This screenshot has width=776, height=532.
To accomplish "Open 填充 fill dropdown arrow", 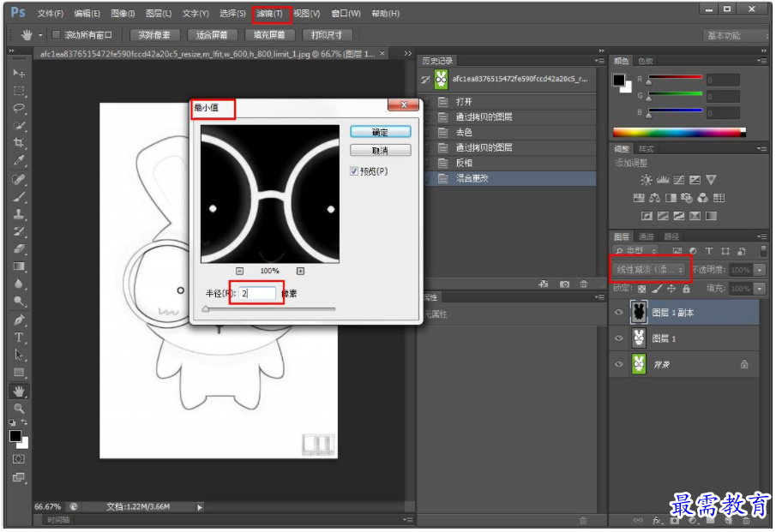I will (x=759, y=289).
